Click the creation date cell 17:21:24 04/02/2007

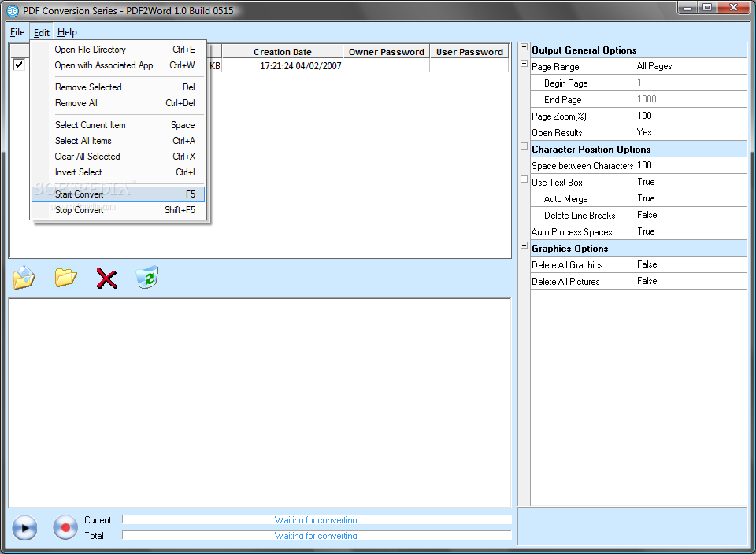[x=283, y=65]
